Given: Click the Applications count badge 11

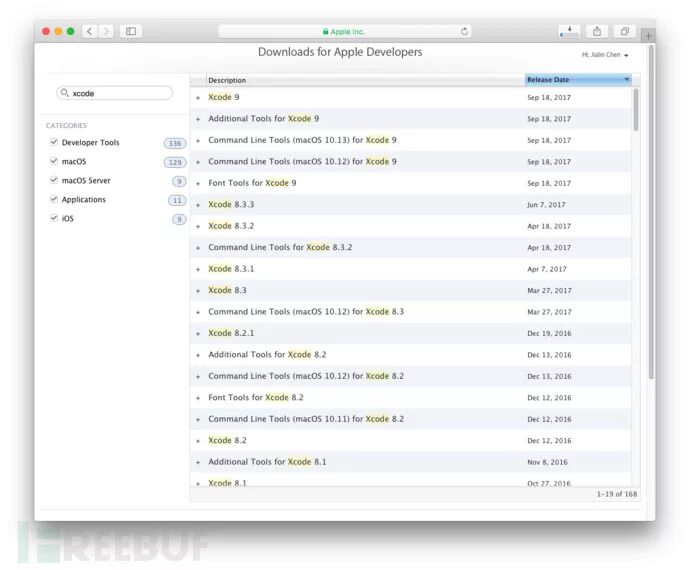Looking at the screenshot, I should click(x=177, y=200).
